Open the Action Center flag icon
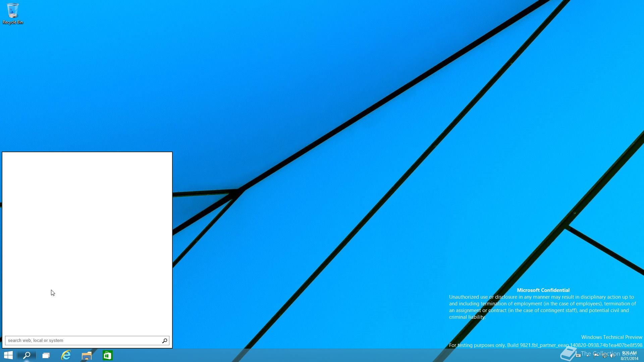Screen dimensions: 644x362 (x=596, y=355)
